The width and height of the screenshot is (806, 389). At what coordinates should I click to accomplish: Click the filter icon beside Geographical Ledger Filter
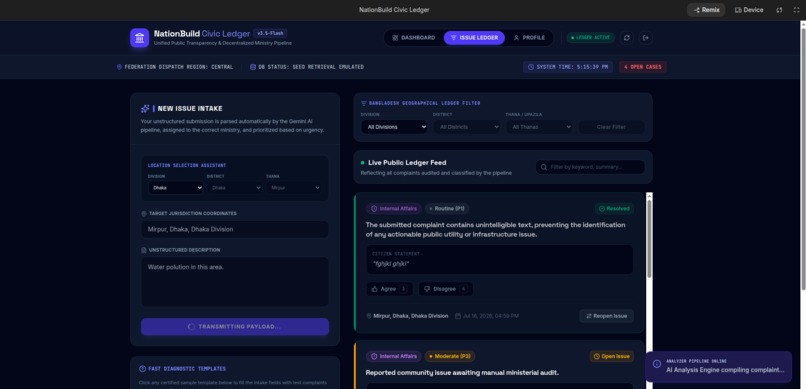[x=364, y=103]
